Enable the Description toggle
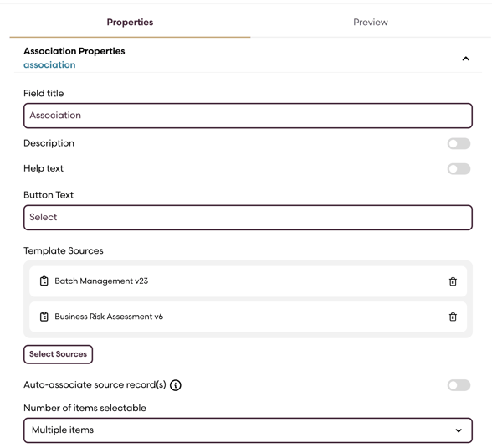Screen dimensions: 492x448 click(459, 144)
